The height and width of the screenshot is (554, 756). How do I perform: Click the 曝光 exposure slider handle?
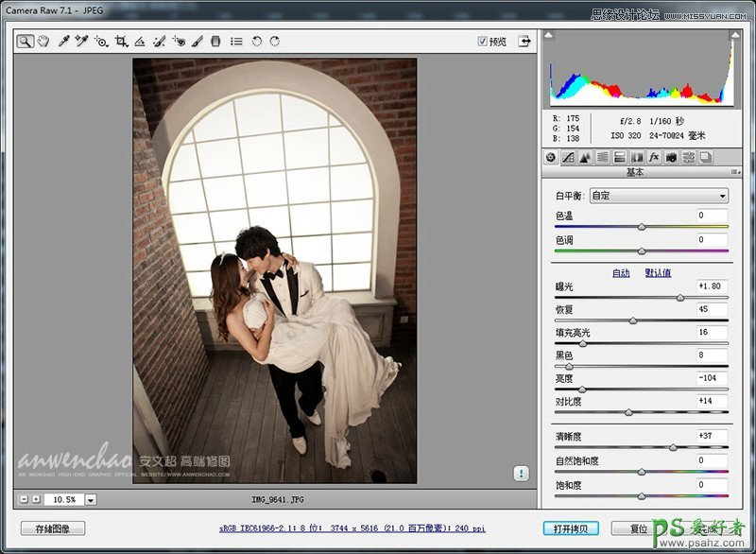click(680, 297)
